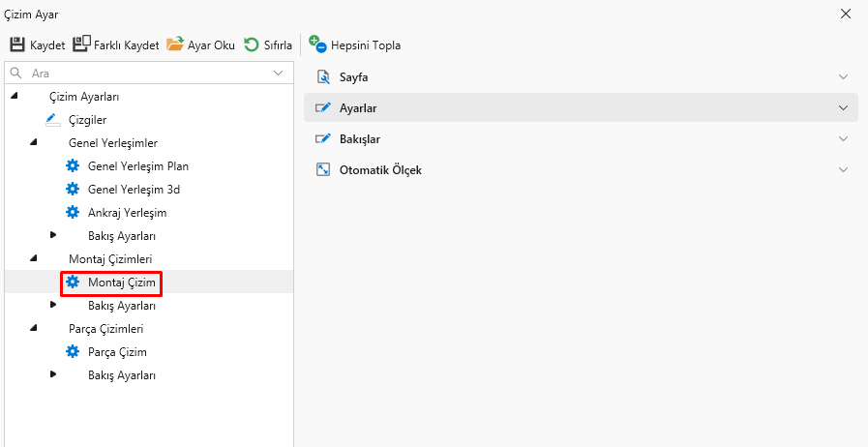Click the gear icon beside Ankraj Yerleşim
The width and height of the screenshot is (868, 447).
73,213
